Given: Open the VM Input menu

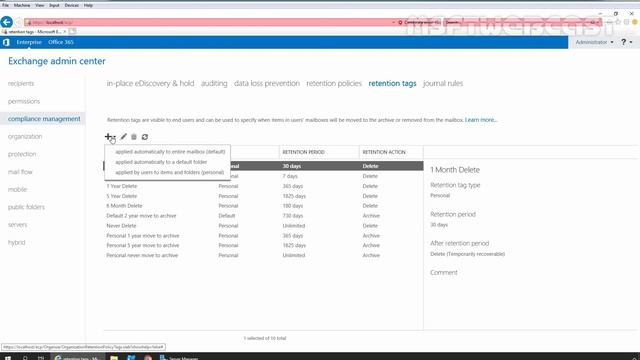Looking at the screenshot, I should pyautogui.click(x=54, y=5).
